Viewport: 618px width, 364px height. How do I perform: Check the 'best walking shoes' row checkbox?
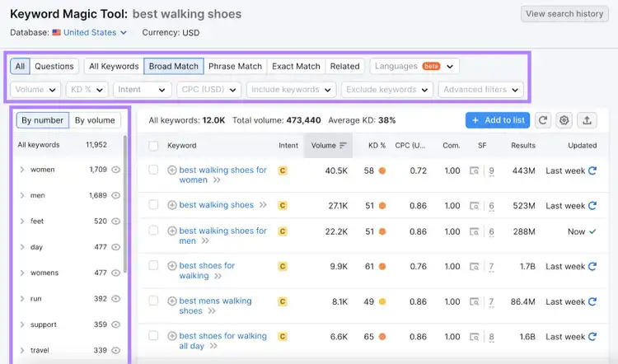click(153, 204)
